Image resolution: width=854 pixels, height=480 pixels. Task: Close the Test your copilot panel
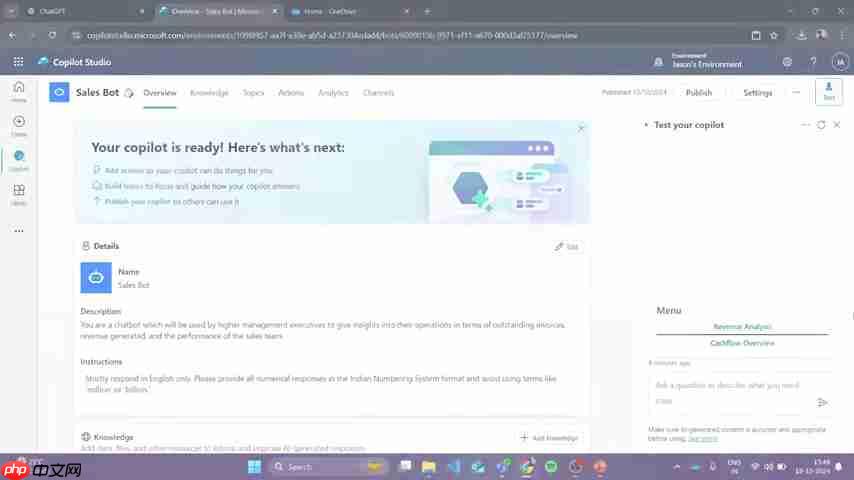click(x=837, y=125)
